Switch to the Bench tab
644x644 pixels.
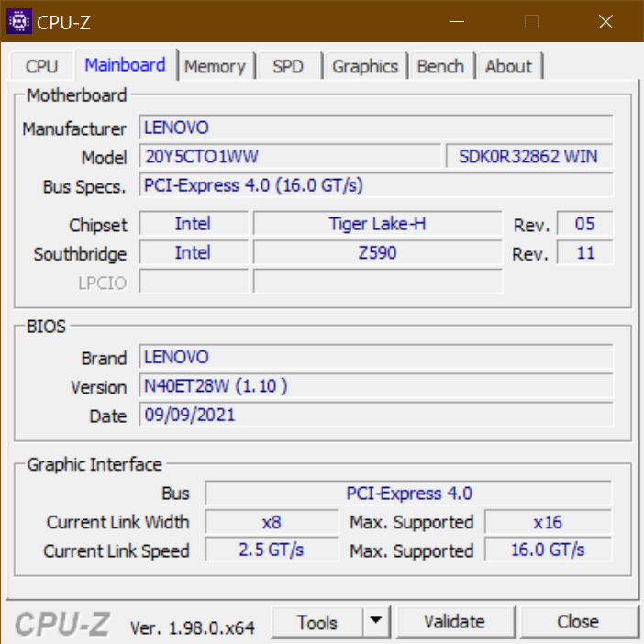(x=440, y=66)
